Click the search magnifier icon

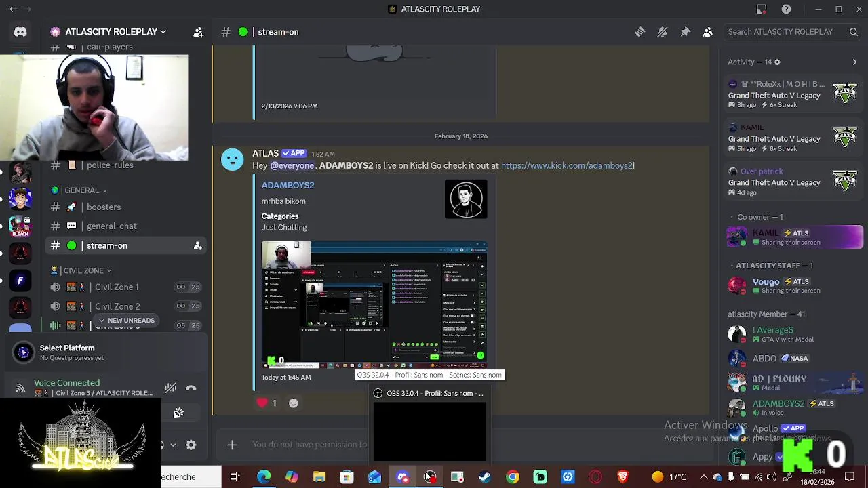tap(854, 32)
